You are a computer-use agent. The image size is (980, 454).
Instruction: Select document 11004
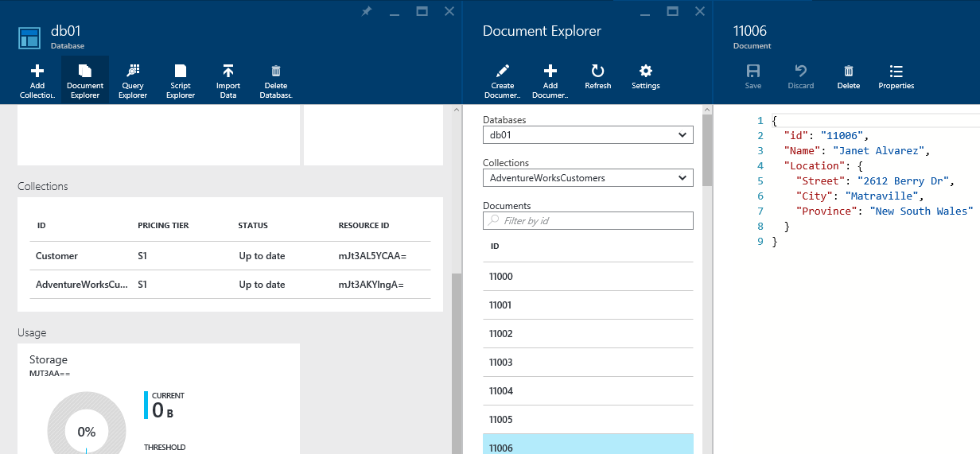588,391
